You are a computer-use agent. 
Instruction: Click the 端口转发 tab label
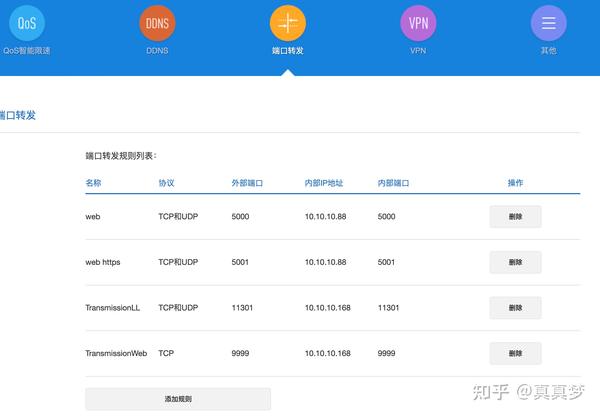click(288, 51)
